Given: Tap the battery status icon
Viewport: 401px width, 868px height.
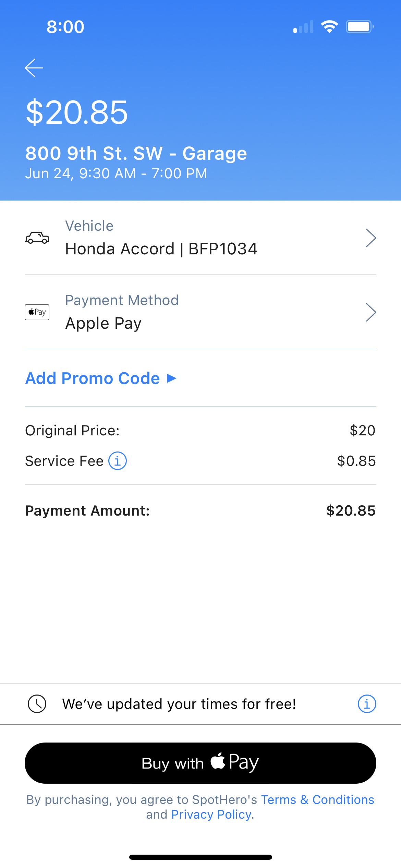Looking at the screenshot, I should tap(359, 27).
